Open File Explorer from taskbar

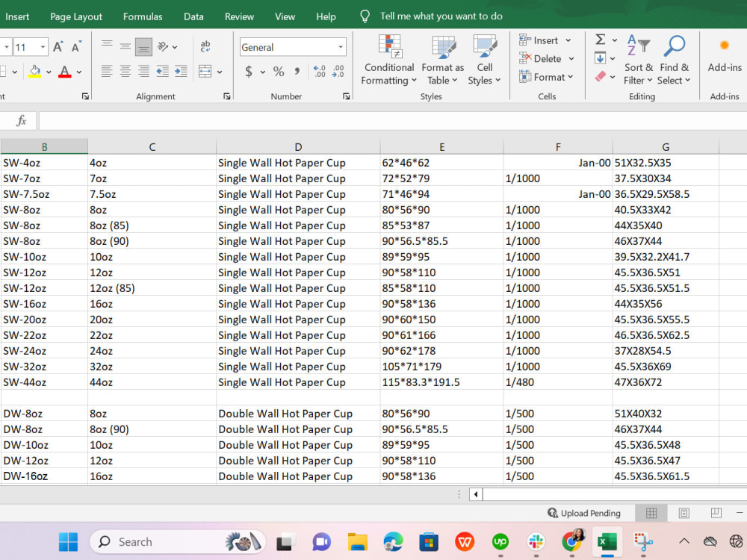357,542
